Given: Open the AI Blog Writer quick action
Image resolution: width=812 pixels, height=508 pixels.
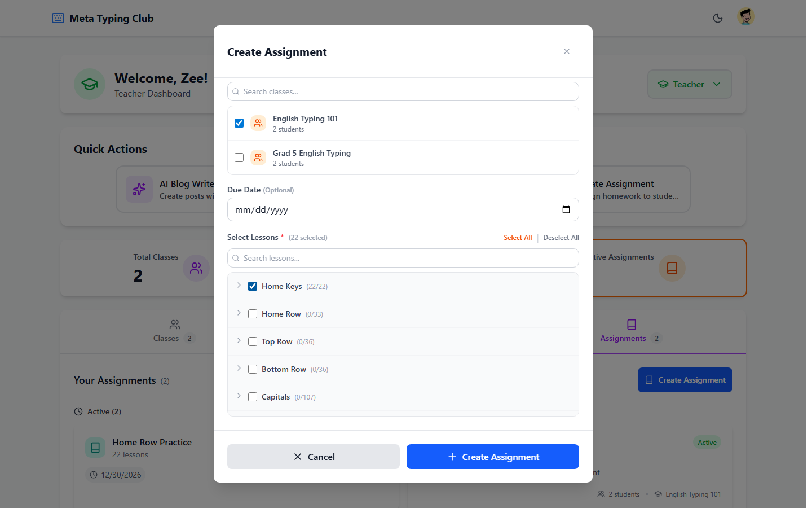Looking at the screenshot, I should click(x=165, y=189).
